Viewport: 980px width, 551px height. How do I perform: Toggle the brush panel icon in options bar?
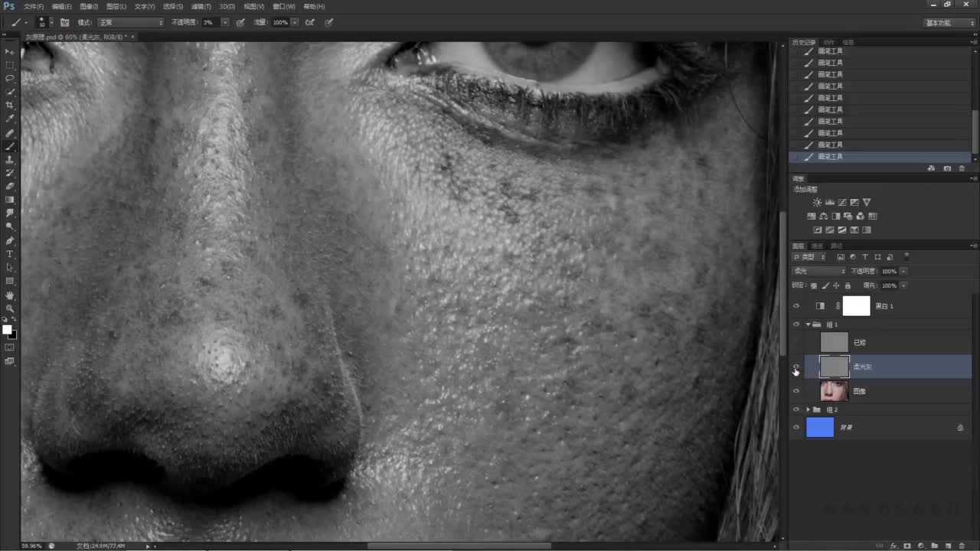pyautogui.click(x=65, y=23)
